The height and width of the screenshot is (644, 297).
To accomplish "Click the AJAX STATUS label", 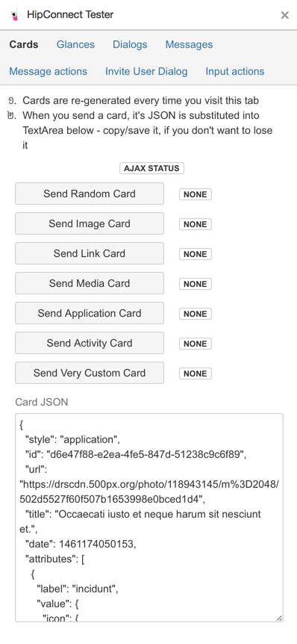I will [x=151, y=168].
